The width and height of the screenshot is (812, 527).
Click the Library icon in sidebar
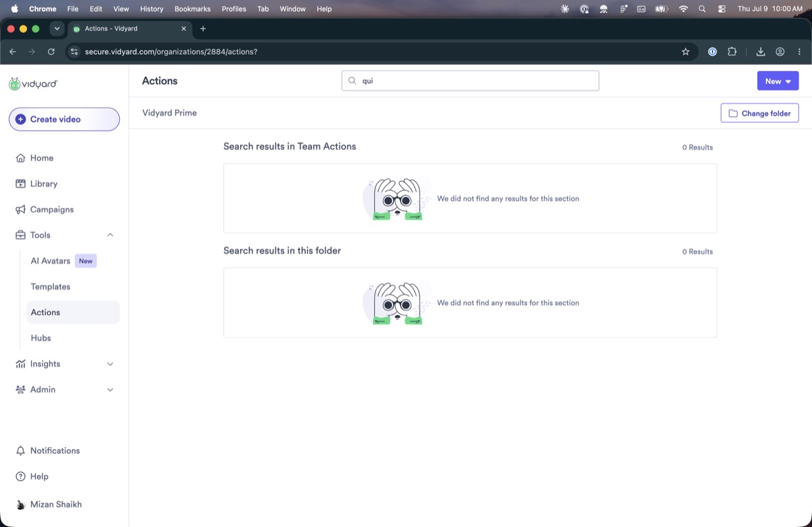(20, 184)
